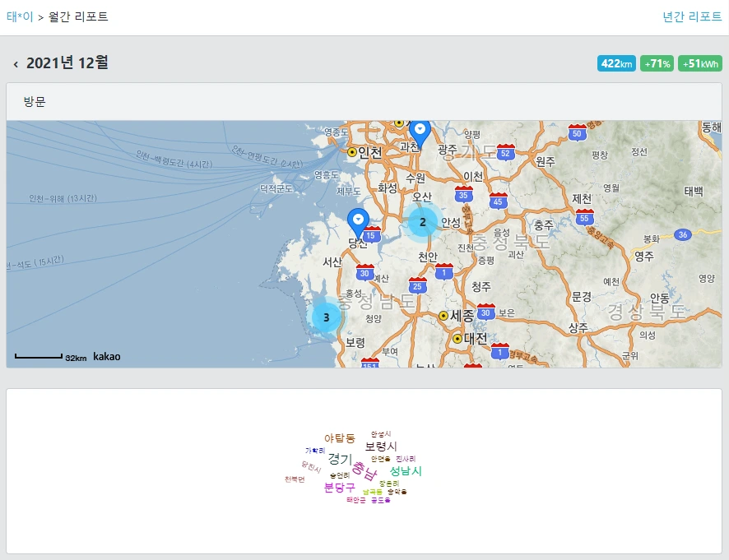Click the 상주 label on the map
The image size is (729, 560).
578,327
